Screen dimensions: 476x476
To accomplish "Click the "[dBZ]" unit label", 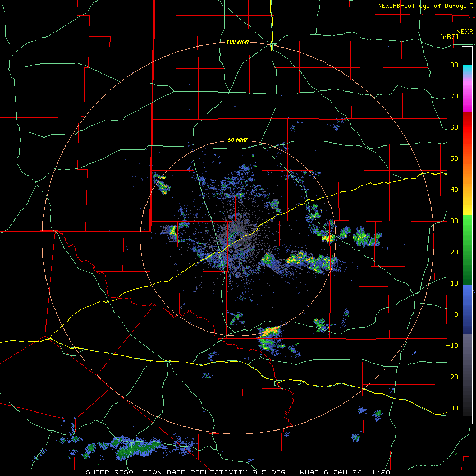I will (449, 36).
